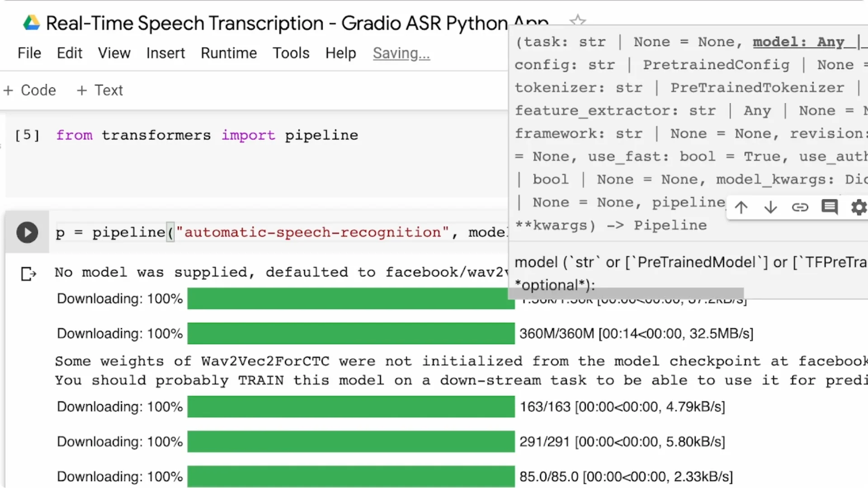Click the Saving... status link
The height and width of the screenshot is (488, 868).
(x=401, y=53)
